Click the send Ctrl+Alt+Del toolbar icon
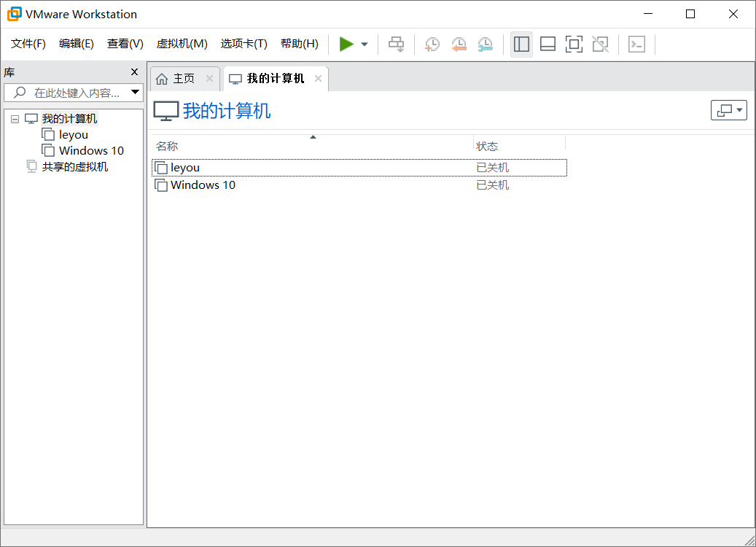756x547 pixels. [397, 44]
